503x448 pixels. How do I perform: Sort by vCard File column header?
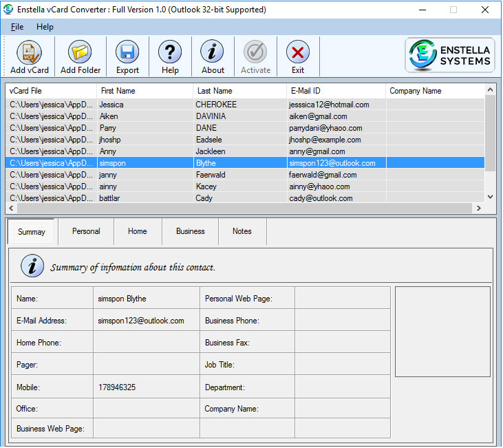pos(51,91)
